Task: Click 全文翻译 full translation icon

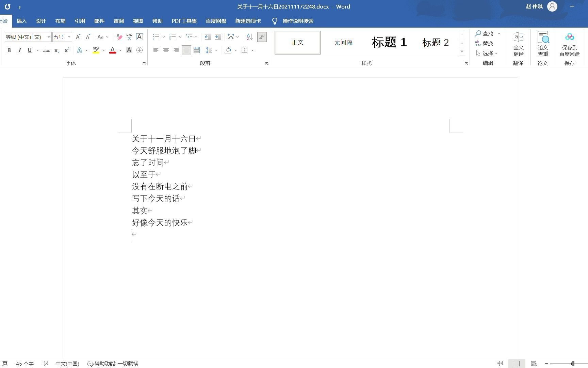Action: pos(518,44)
